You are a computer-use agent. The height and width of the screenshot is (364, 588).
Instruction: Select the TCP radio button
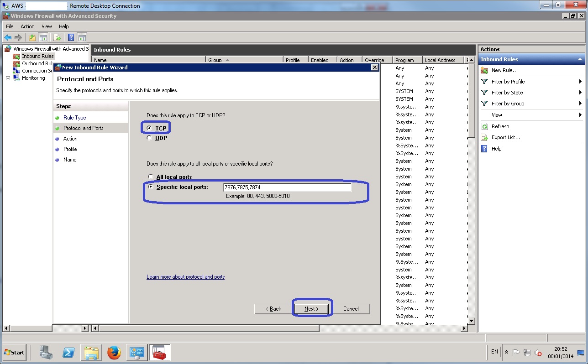149,128
